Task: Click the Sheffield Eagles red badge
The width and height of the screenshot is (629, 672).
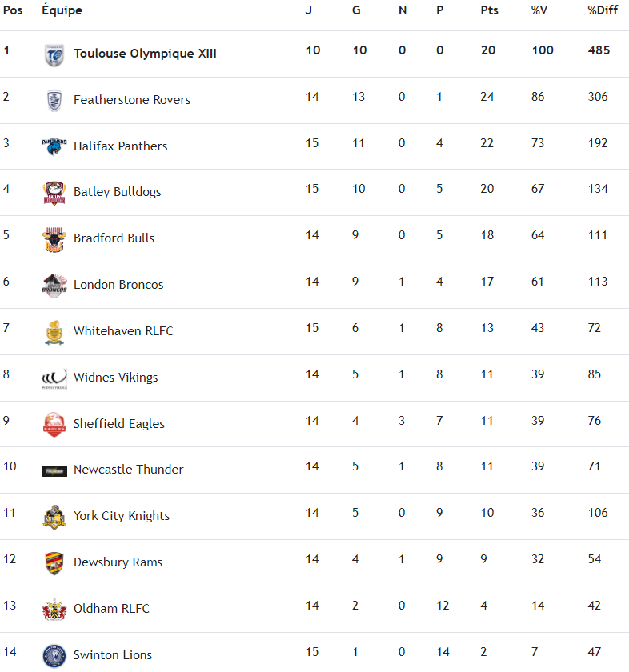Action: (54, 424)
